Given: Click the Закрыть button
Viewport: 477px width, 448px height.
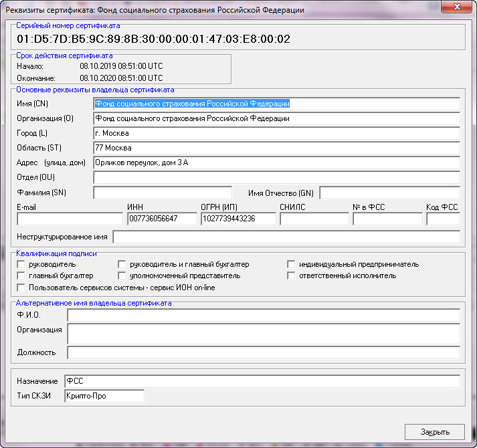Looking at the screenshot, I should [434, 432].
